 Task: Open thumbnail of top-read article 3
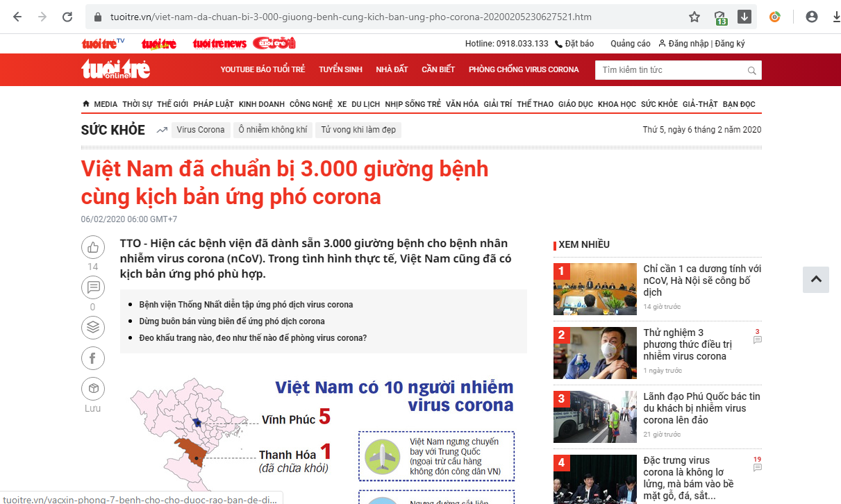click(595, 417)
